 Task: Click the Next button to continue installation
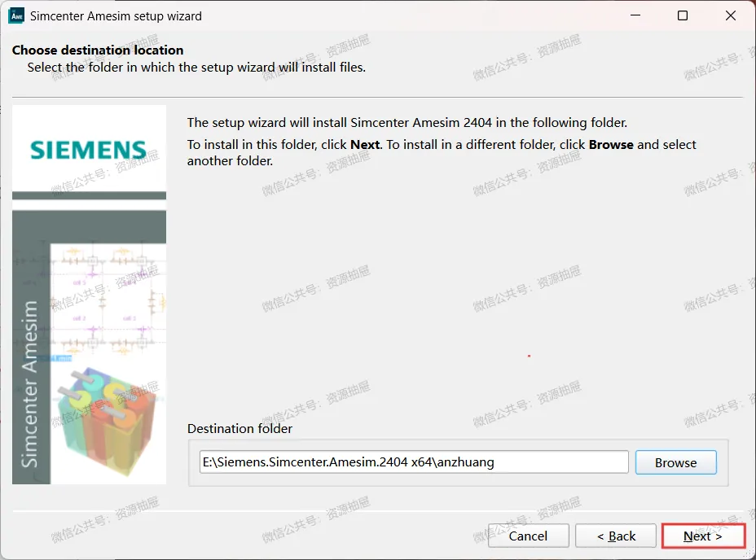tap(703, 536)
